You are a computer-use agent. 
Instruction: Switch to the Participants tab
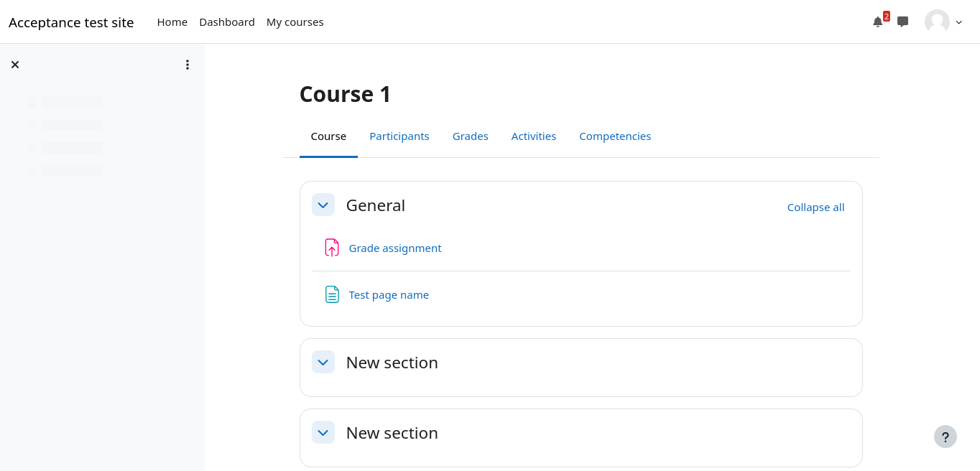click(399, 136)
